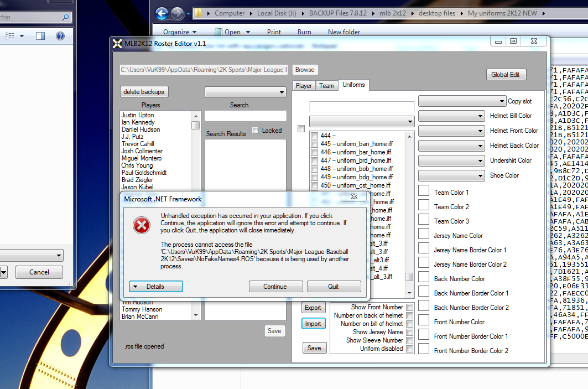Viewport: 588px width, 389px height.
Task: Open the Organize menu in Explorer
Action: (180, 32)
